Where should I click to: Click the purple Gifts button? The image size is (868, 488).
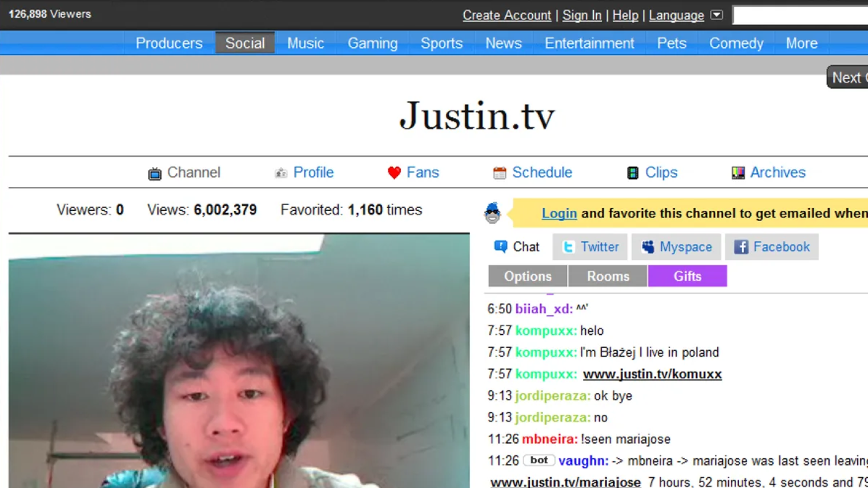[687, 276]
